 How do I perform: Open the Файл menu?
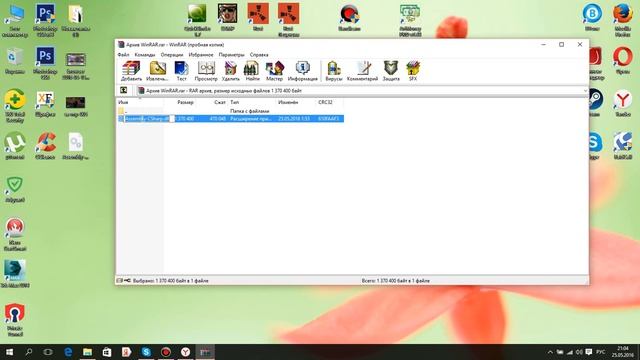(x=123, y=55)
